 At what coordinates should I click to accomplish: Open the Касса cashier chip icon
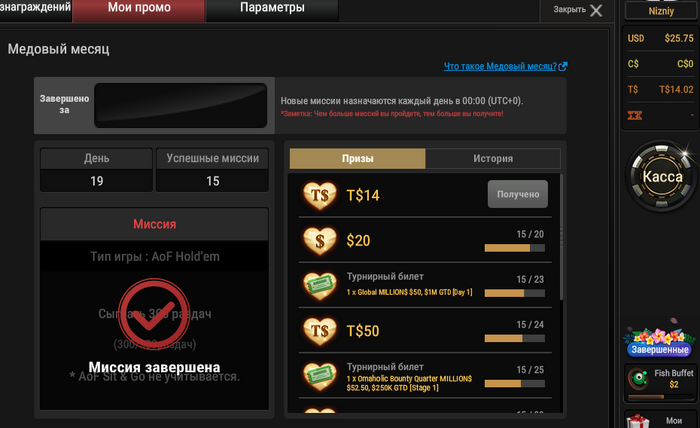tap(661, 177)
